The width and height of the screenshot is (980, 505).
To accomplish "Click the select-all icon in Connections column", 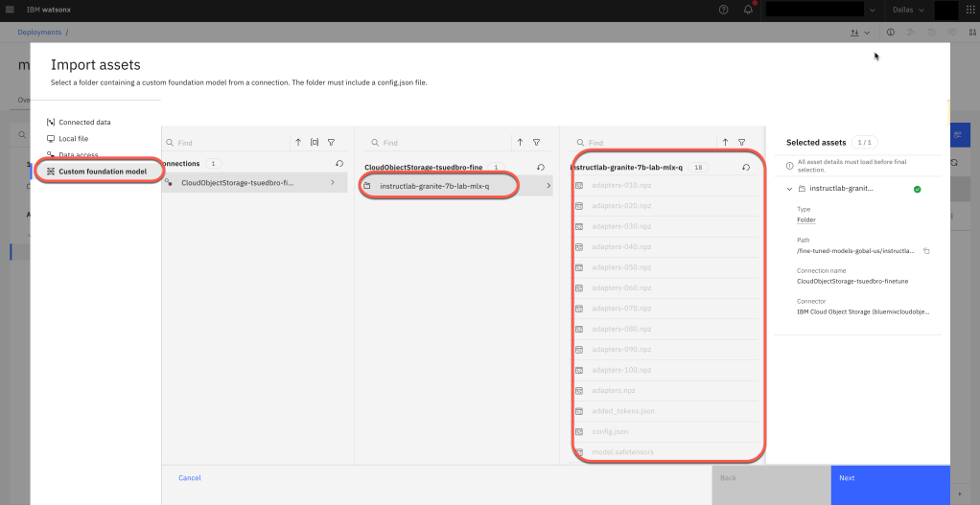I will (x=315, y=142).
